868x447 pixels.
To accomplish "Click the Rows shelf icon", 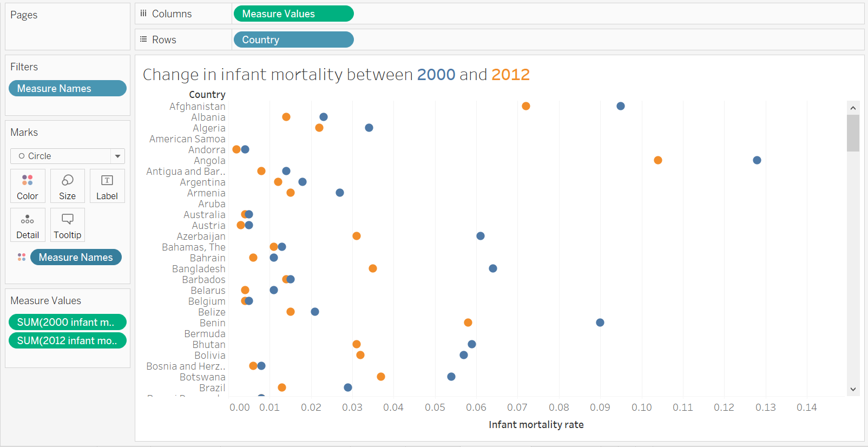I will (143, 39).
